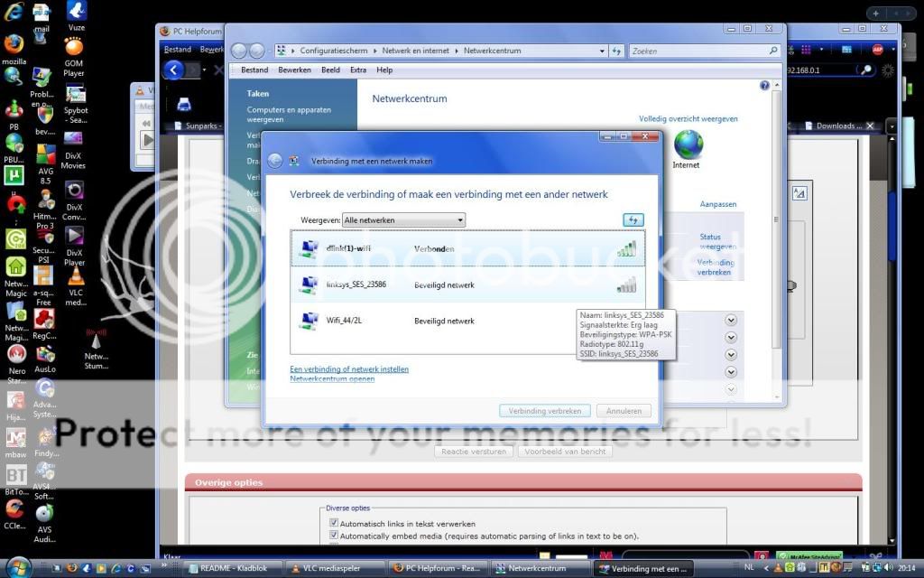Expand the second sharing section chevron
Image resolution: width=924 pixels, height=578 pixels.
pyautogui.click(x=731, y=337)
